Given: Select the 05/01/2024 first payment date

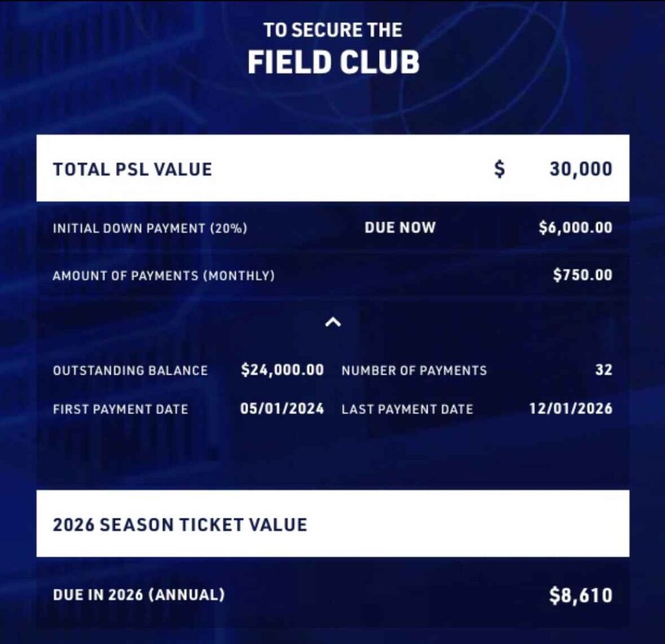Looking at the screenshot, I should 282,409.
